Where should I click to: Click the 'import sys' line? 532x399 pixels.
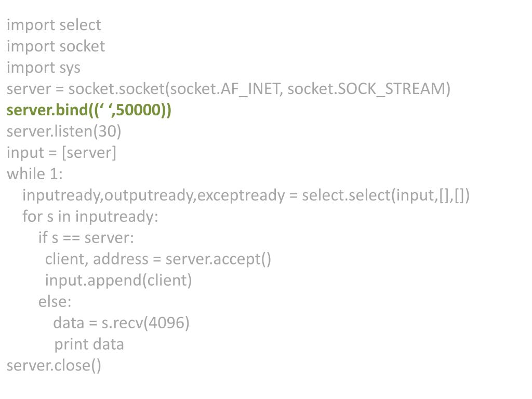click(x=44, y=68)
